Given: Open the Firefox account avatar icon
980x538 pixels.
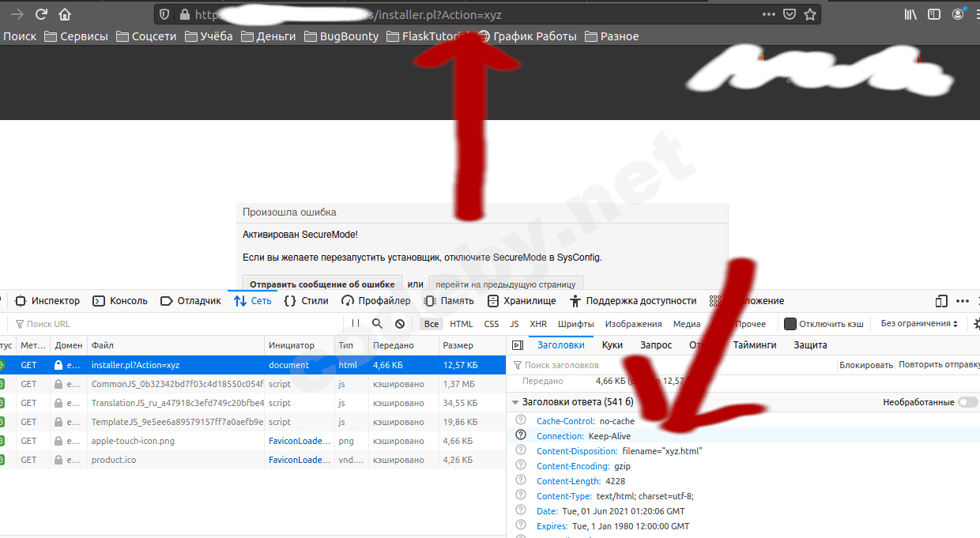Looking at the screenshot, I should (959, 14).
